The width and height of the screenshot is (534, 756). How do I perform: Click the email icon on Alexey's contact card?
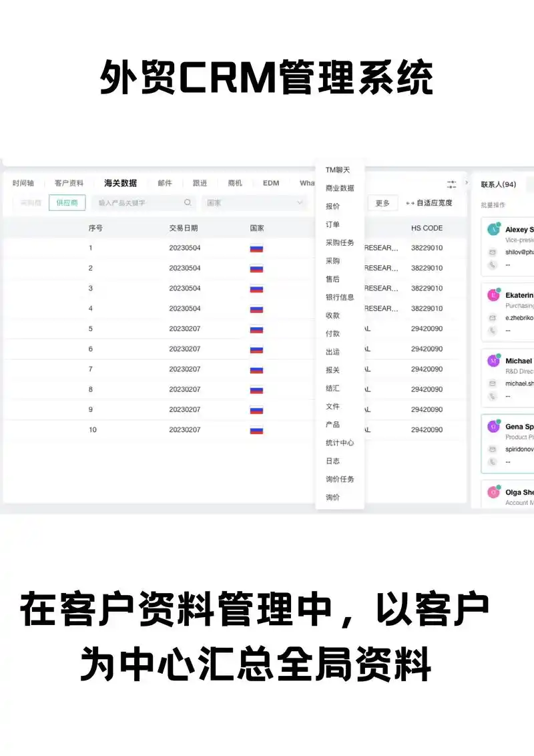[x=492, y=252]
